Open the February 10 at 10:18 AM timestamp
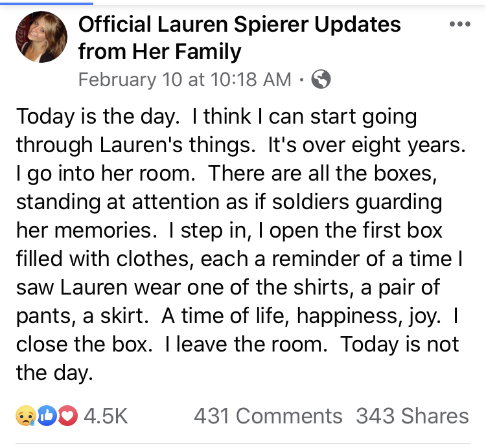The height and width of the screenshot is (448, 486). pos(185,80)
